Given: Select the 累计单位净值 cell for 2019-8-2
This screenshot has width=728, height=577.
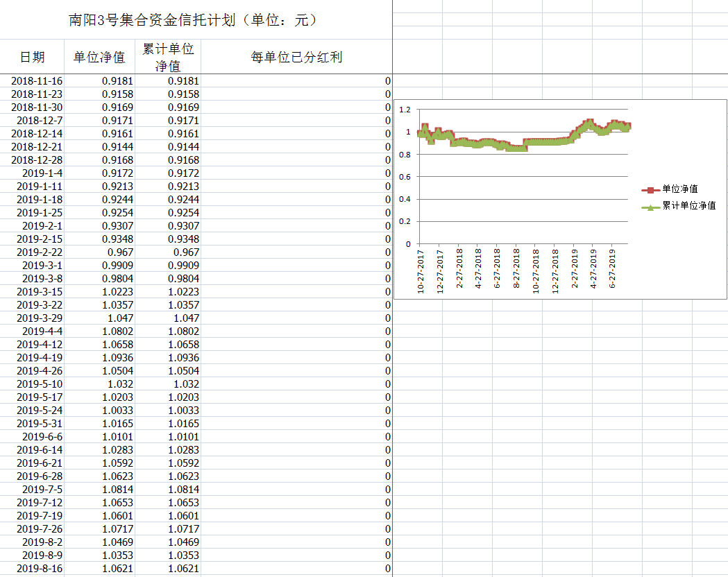Looking at the screenshot, I should (168, 542).
